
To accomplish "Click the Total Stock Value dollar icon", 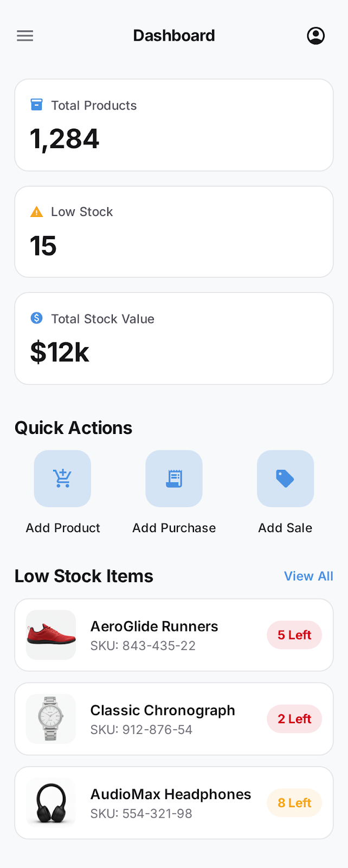I will coord(36,318).
